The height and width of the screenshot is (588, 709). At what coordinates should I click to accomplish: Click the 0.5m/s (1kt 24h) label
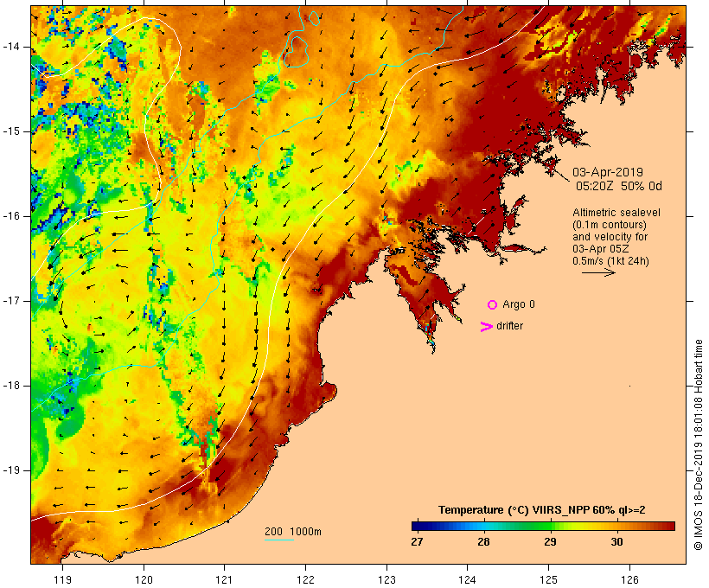pyautogui.click(x=610, y=261)
